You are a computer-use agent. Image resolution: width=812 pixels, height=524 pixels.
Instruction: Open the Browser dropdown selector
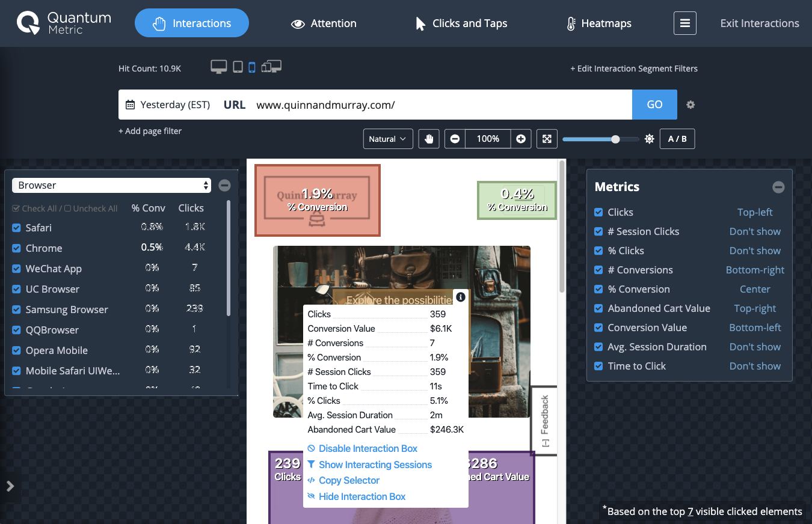[x=111, y=185]
